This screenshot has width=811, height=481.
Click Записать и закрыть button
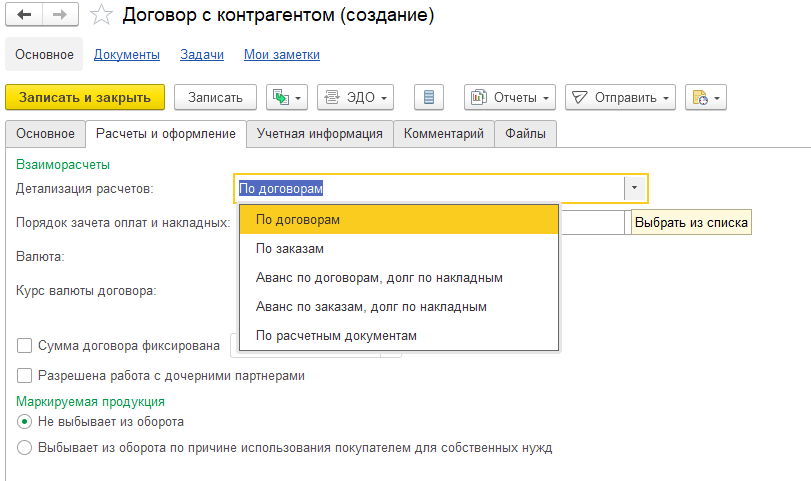85,97
